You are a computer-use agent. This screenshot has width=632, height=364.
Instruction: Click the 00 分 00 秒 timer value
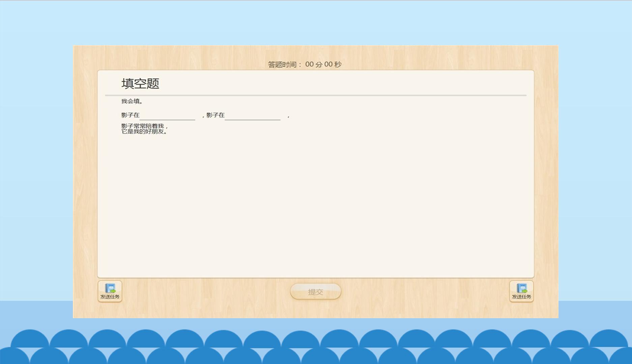[323, 64]
